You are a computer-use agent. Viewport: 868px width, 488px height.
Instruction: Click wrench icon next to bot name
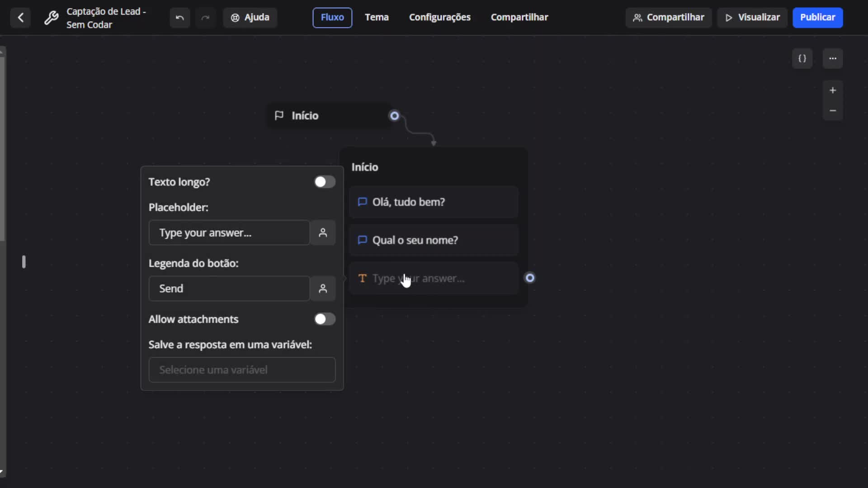51,18
